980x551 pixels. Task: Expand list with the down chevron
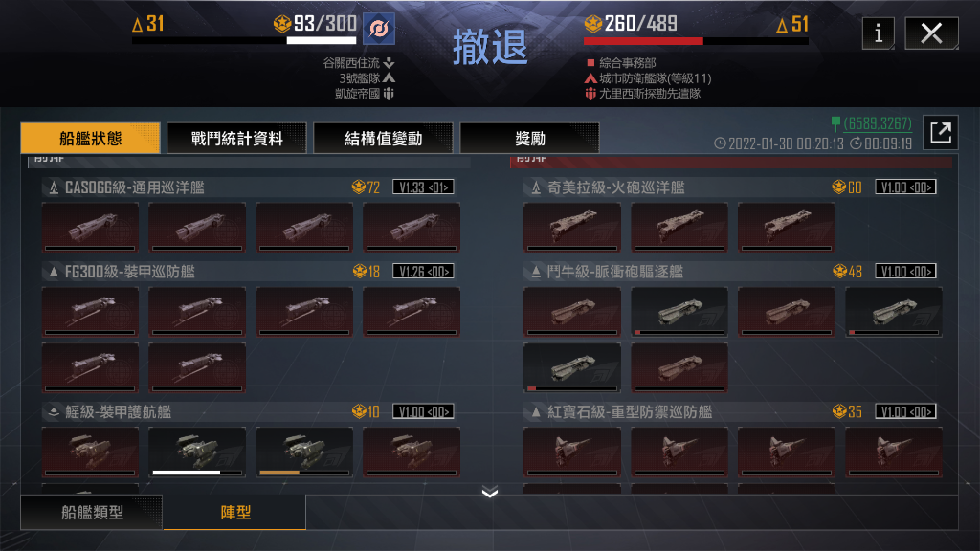[490, 493]
